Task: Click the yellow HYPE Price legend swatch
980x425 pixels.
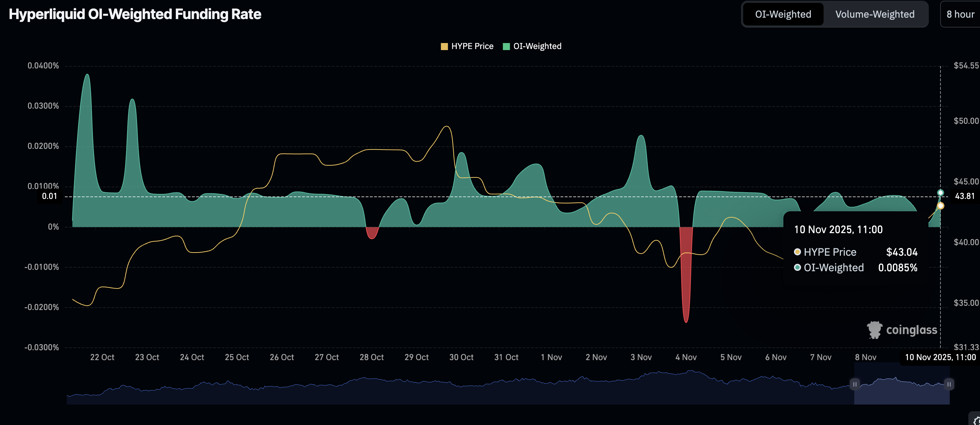Action: point(444,46)
